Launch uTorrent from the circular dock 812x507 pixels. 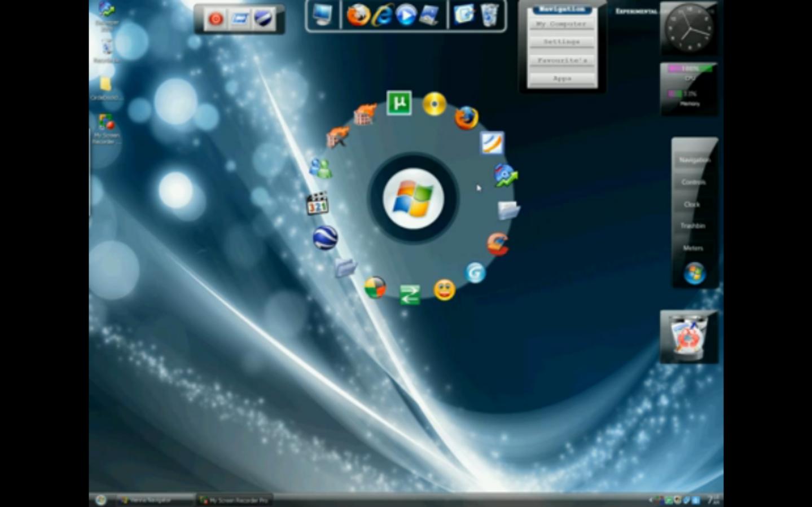pos(399,103)
